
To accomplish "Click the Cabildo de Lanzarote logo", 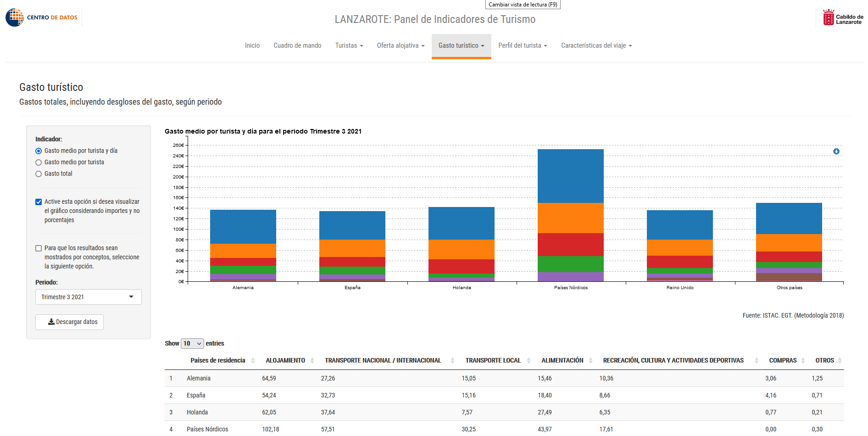I will pyautogui.click(x=843, y=17).
